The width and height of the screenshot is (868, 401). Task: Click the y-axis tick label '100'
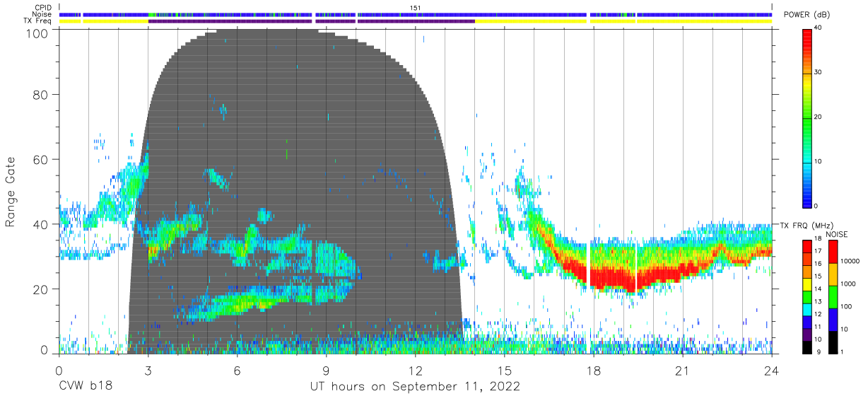click(37, 33)
